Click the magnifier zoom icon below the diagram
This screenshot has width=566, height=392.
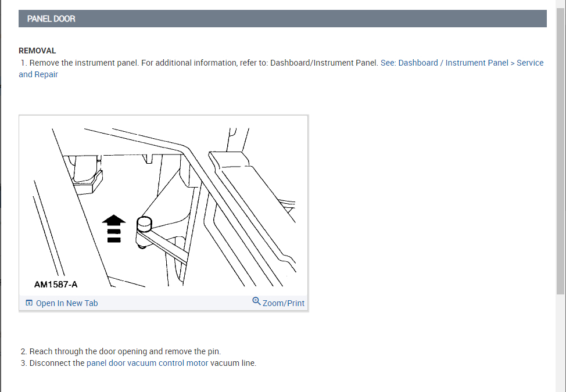click(x=256, y=301)
